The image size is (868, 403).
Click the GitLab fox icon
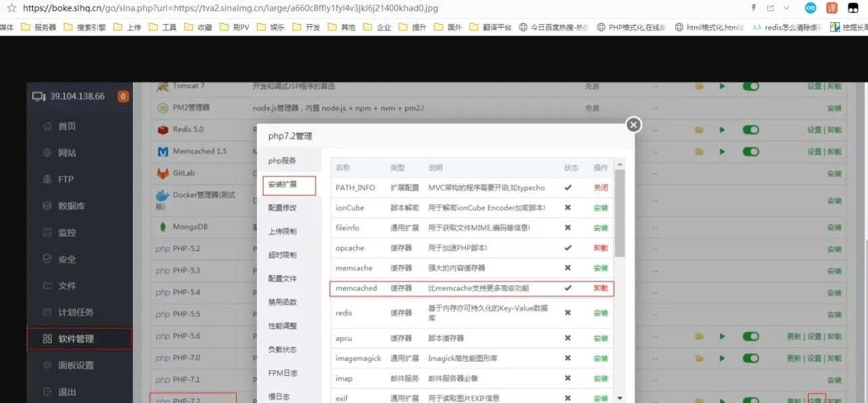(x=163, y=174)
